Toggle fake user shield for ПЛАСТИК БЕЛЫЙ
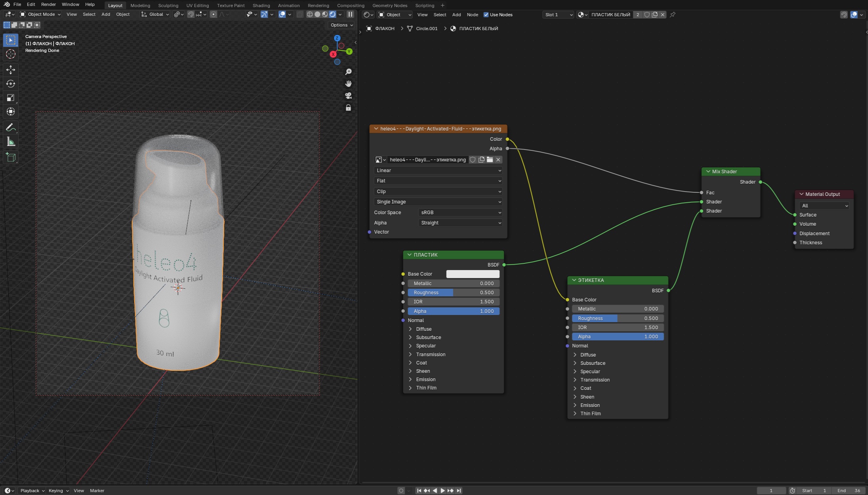The width and height of the screenshot is (868, 495). [647, 15]
